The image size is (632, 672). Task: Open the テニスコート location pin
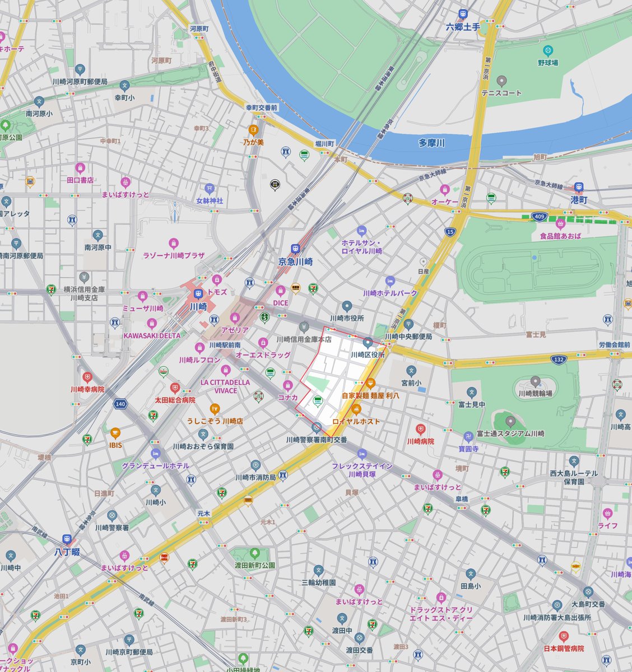502,81
